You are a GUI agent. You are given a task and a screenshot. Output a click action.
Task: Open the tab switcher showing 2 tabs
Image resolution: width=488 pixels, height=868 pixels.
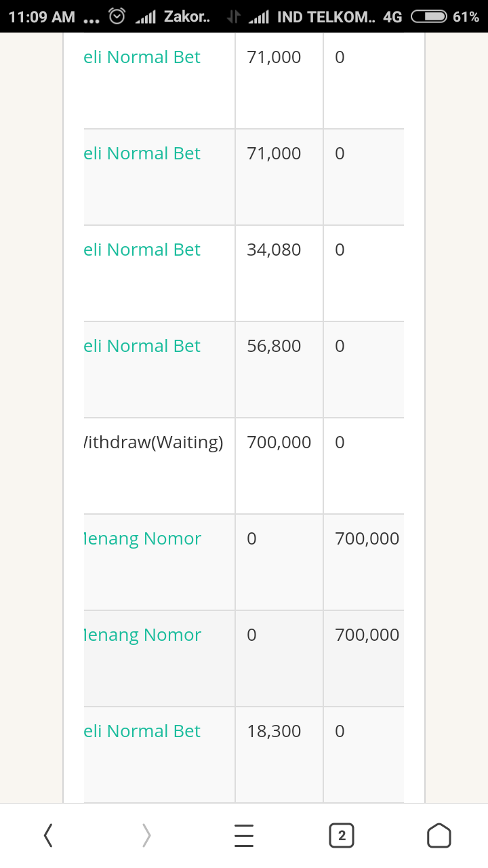342,835
